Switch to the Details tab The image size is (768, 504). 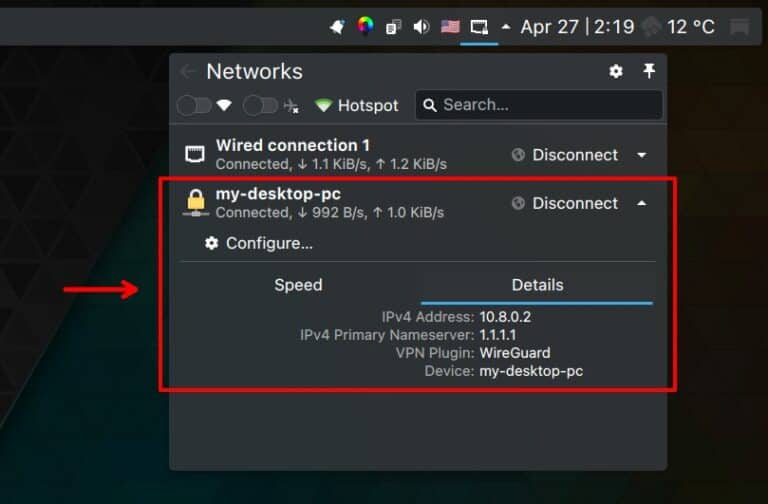coord(537,285)
